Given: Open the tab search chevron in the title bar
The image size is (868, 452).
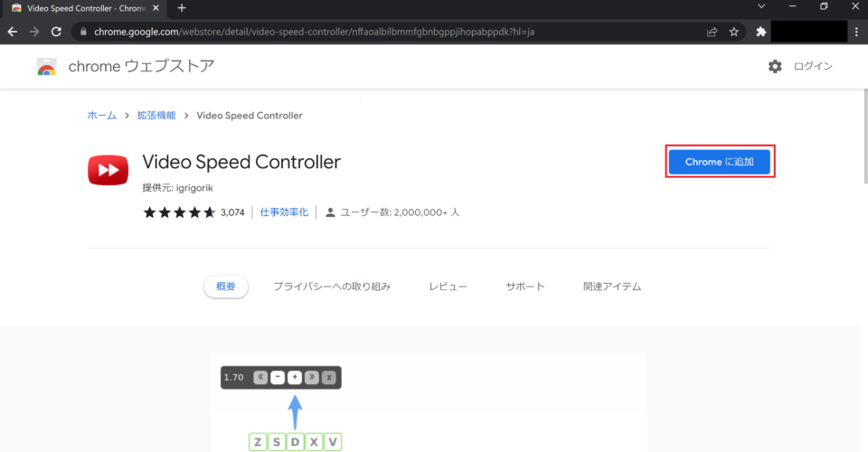Looking at the screenshot, I should click(761, 6).
